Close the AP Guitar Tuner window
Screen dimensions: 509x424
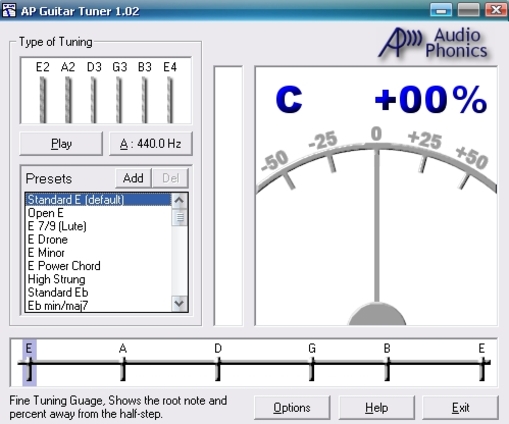tap(496, 10)
